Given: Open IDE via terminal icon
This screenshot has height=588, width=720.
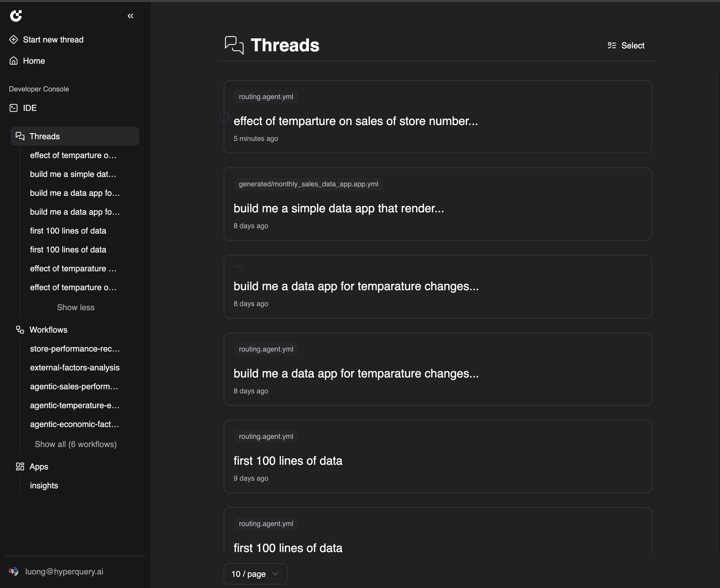Looking at the screenshot, I should point(14,108).
